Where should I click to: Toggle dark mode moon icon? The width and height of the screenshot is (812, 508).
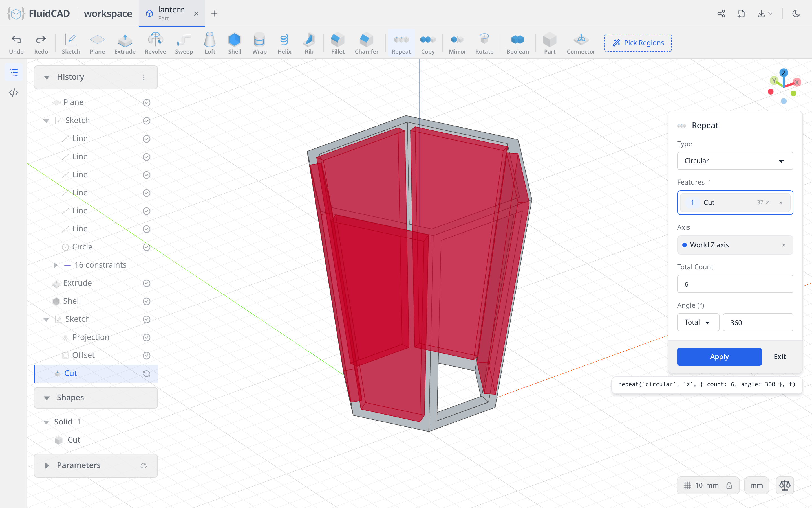pos(796,14)
